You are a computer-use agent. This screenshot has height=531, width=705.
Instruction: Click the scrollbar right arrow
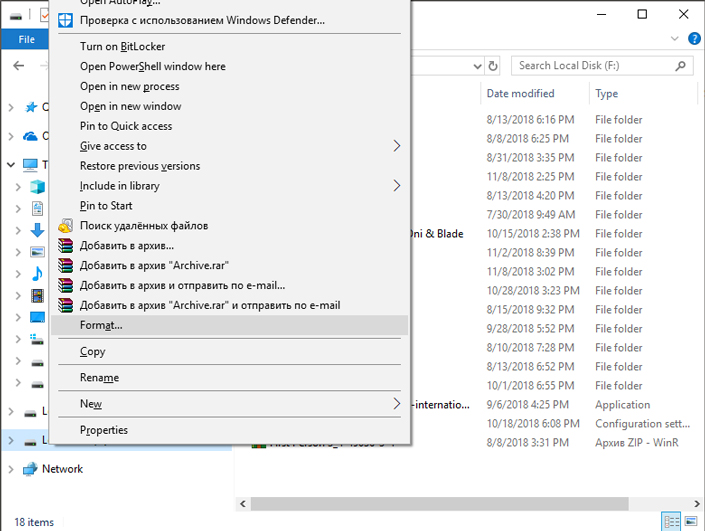pyautogui.click(x=697, y=504)
